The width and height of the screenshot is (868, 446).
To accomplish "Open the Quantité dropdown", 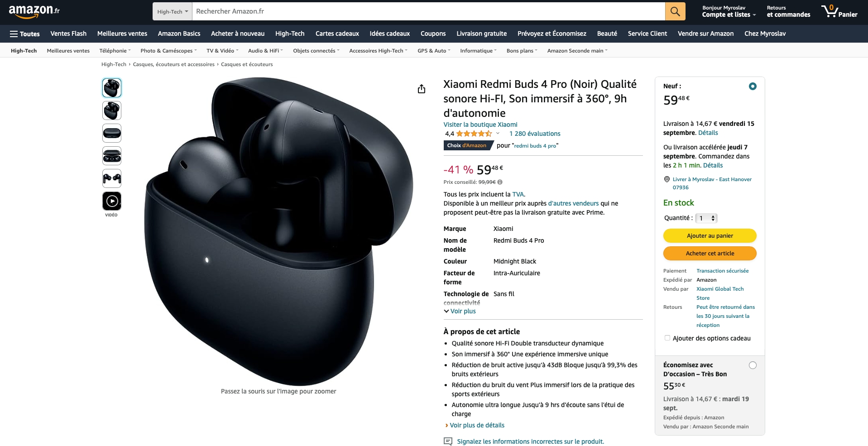I will (x=706, y=218).
